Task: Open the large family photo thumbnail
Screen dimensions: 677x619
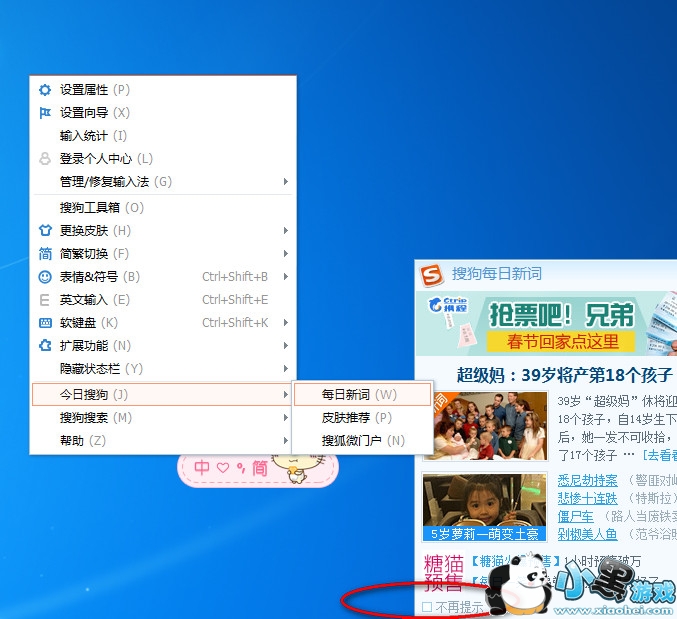Action: [x=485, y=426]
